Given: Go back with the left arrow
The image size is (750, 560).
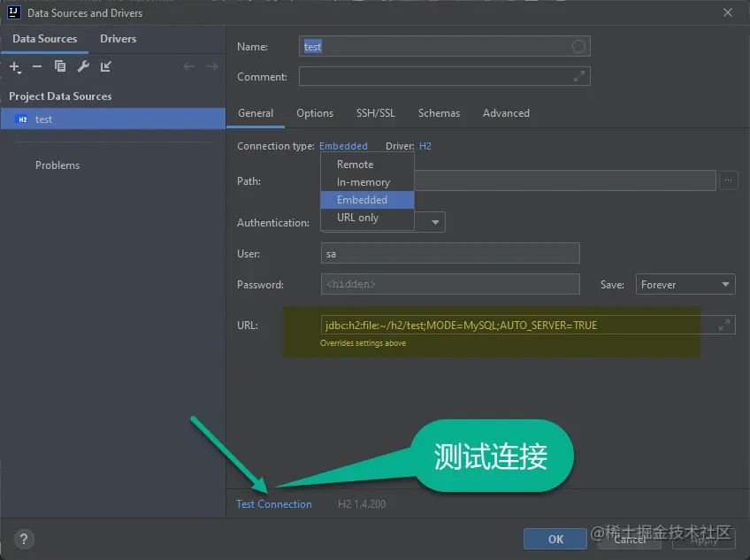Looking at the screenshot, I should coord(189,66).
